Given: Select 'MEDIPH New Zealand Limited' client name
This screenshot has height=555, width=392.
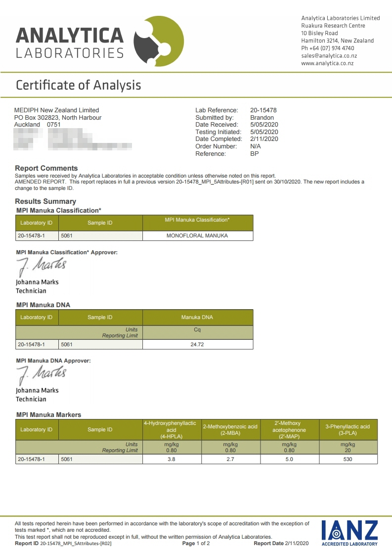Looking at the screenshot, I should point(57,110).
